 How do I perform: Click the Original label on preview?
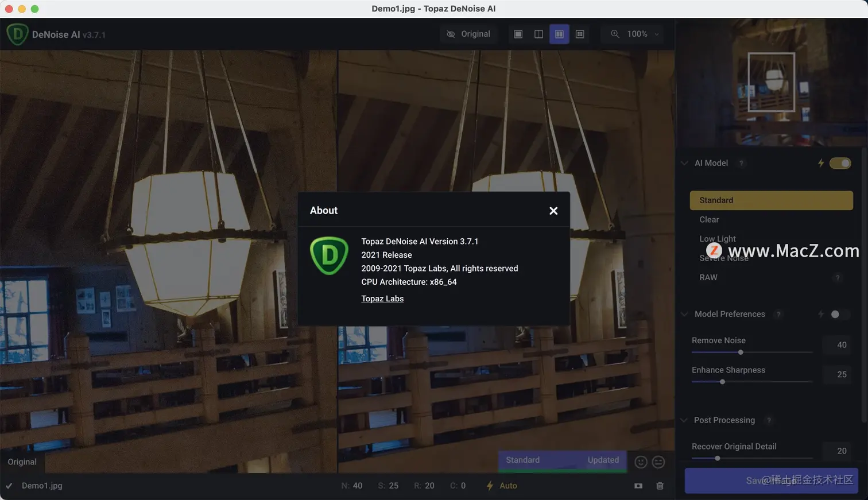[x=22, y=462]
